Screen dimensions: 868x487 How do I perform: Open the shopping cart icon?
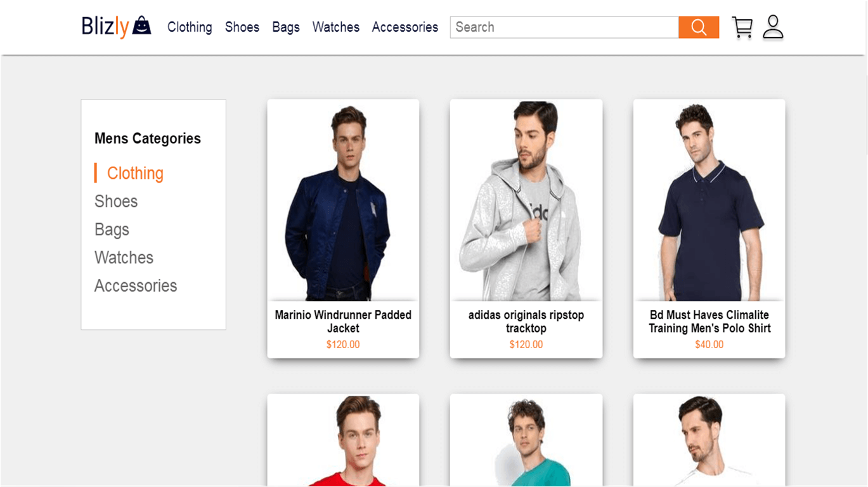click(742, 27)
